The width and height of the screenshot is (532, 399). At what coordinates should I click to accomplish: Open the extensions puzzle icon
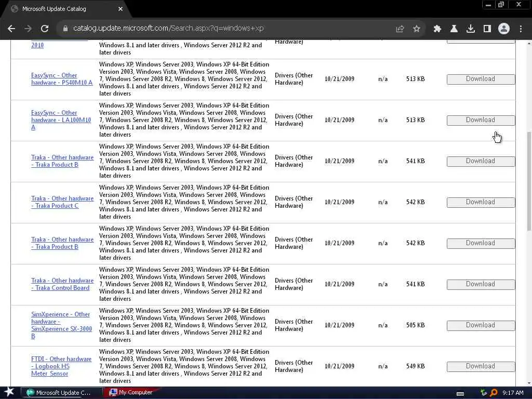click(437, 29)
